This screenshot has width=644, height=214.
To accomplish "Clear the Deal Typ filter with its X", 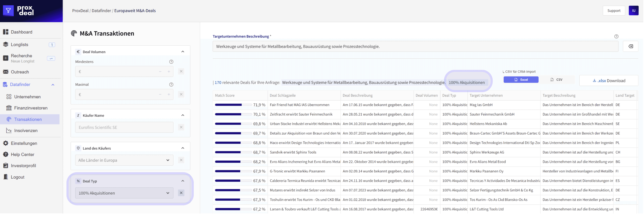I will pyautogui.click(x=181, y=193).
